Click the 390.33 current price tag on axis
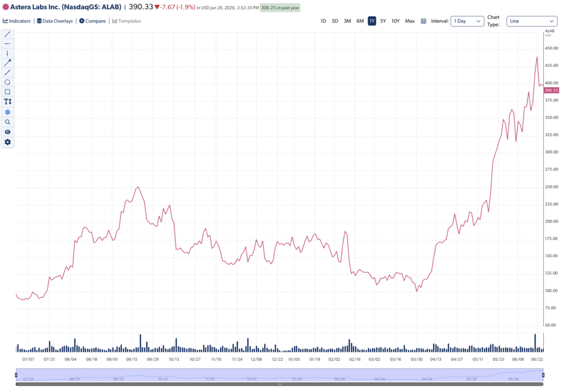This screenshot has height=392, width=562. point(551,90)
